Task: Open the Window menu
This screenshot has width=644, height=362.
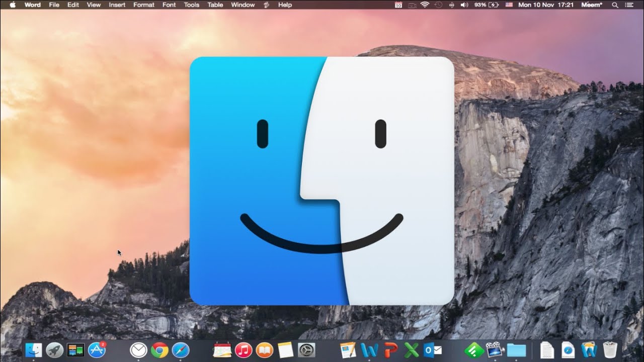Action: pos(243,5)
